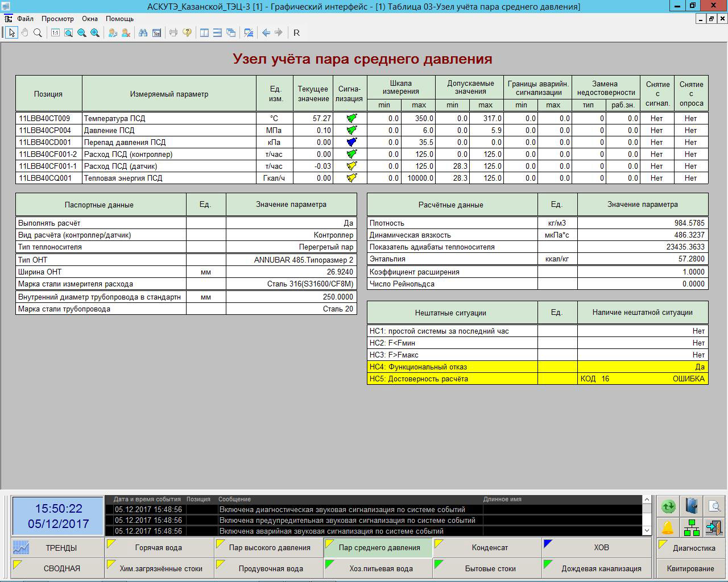Image resolution: width=728 pixels, height=582 pixels.
Task: Open Хоз.питьевая вода page
Action: tap(378, 568)
